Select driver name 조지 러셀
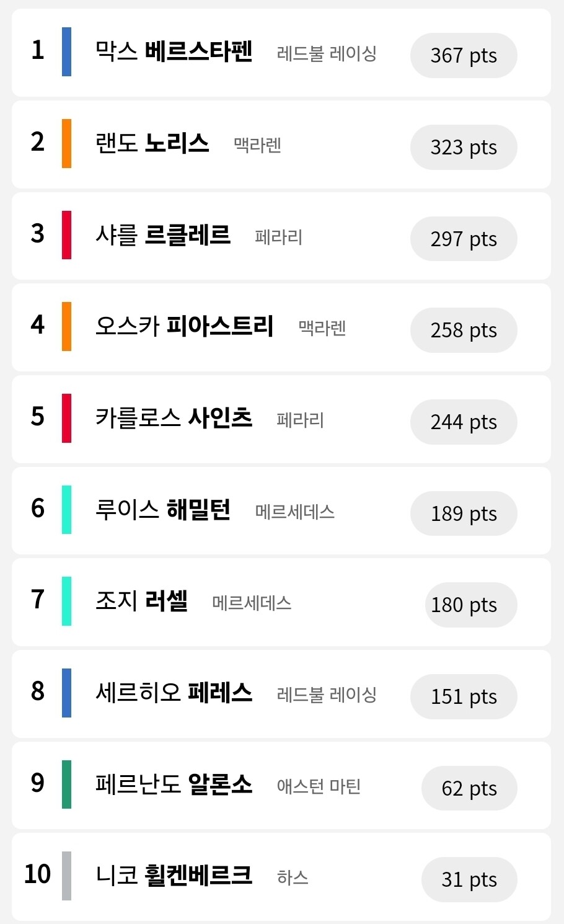Screen dimensions: 564x924 (x=141, y=601)
